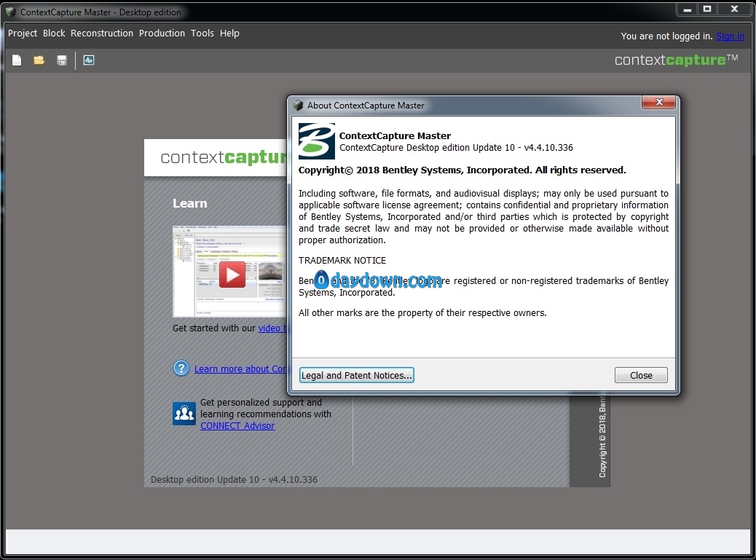Click the app icon in the main title bar

coord(11,12)
